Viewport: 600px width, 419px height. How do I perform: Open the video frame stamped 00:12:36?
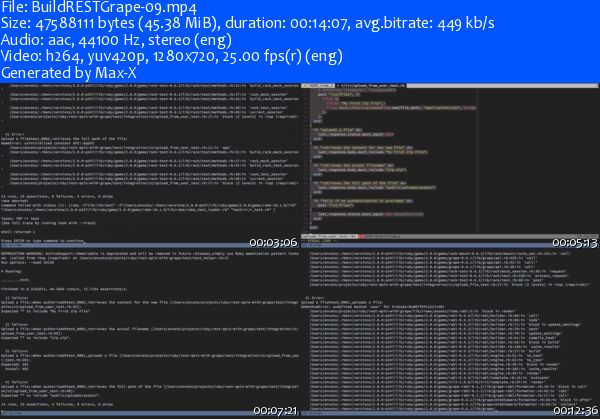[x=450, y=332]
